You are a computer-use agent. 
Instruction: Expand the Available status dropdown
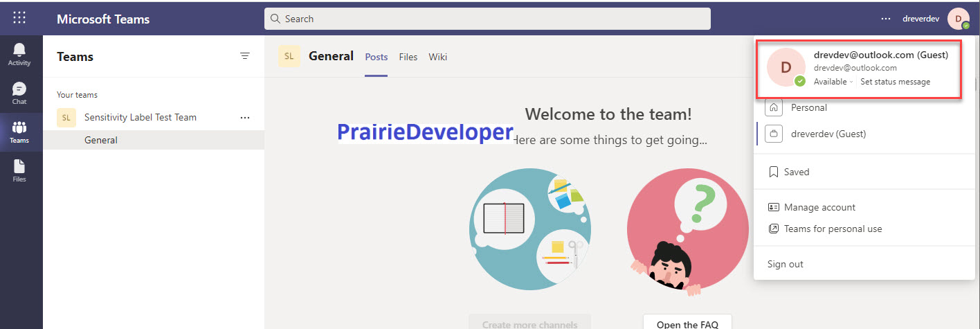point(833,82)
